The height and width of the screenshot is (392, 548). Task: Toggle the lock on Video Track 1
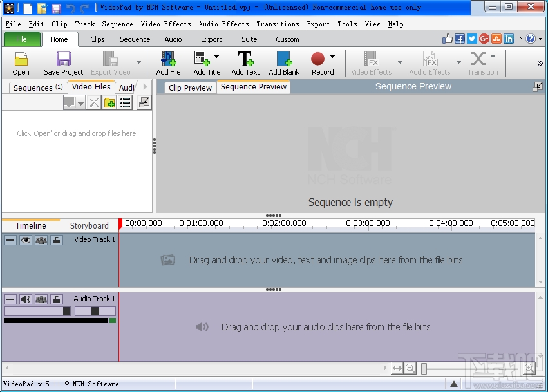(55, 239)
